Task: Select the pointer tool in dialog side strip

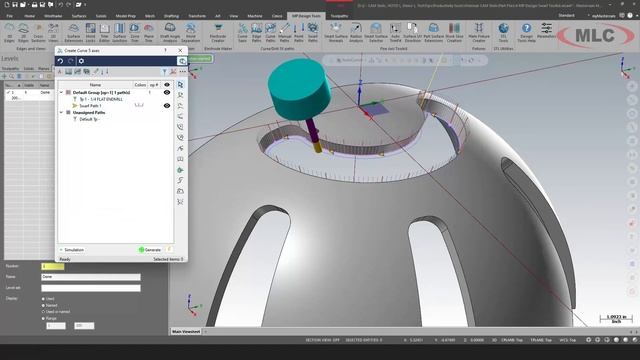Action: tap(180, 84)
